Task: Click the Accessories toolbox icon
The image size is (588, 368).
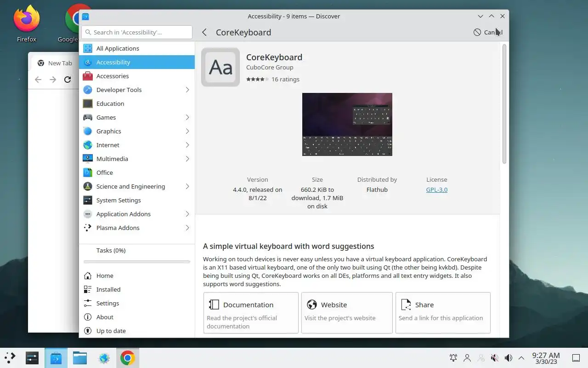Action: point(88,76)
